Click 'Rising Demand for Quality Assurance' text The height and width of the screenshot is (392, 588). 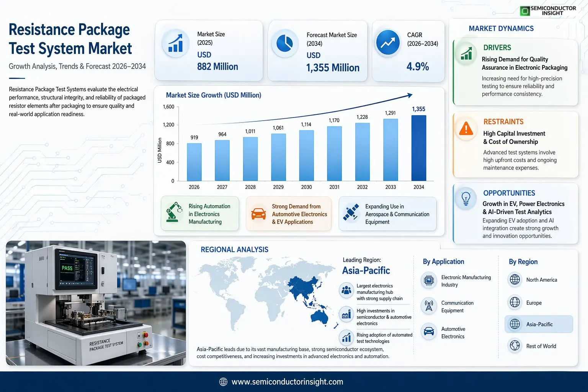[x=524, y=63]
